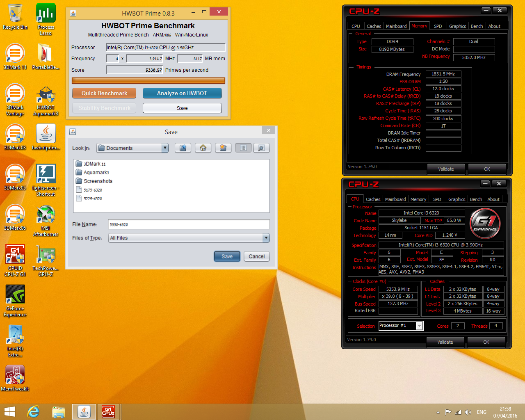
Task: Open Bench tab in bottom CPU-Z window
Action: click(x=476, y=199)
